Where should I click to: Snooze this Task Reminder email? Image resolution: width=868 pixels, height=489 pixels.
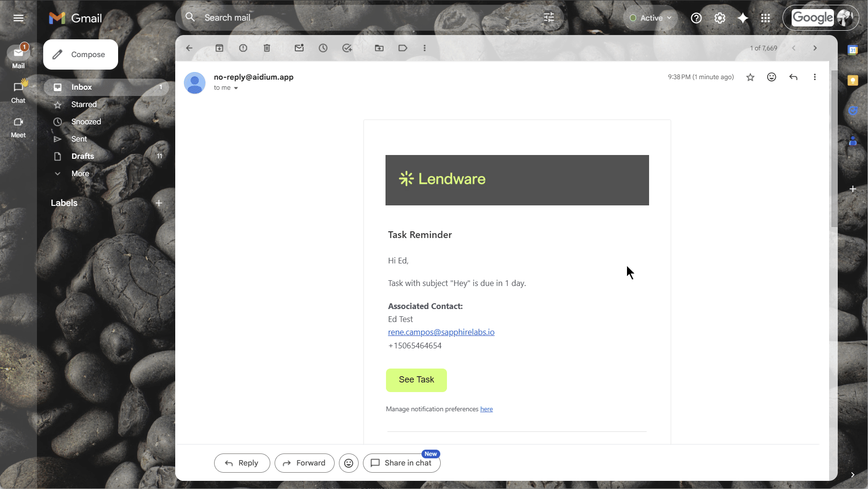point(323,48)
